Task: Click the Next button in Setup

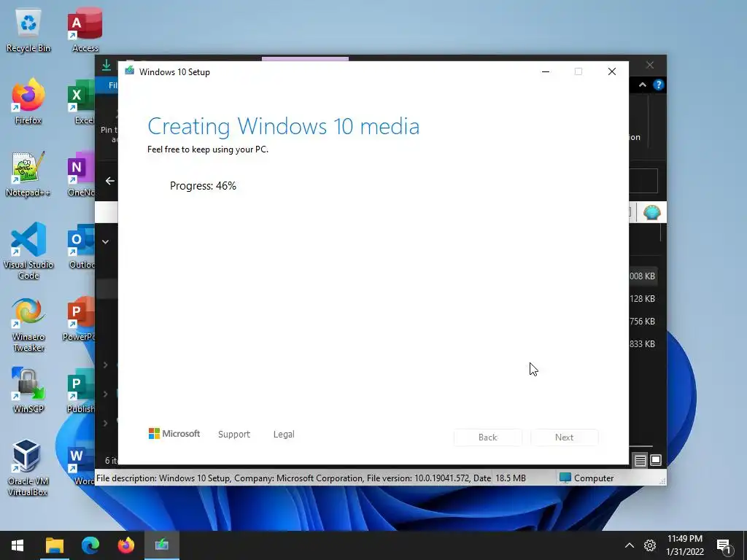Action: tap(564, 437)
